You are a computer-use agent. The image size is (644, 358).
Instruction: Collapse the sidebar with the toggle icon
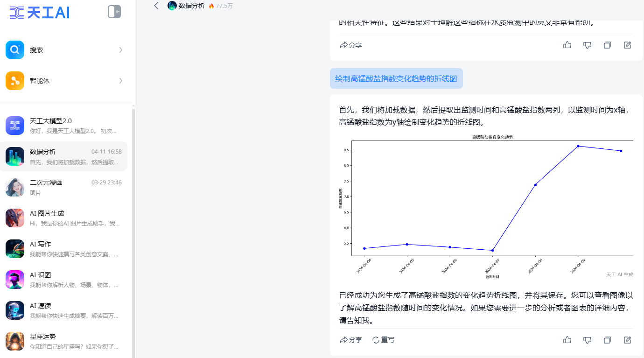[114, 12]
